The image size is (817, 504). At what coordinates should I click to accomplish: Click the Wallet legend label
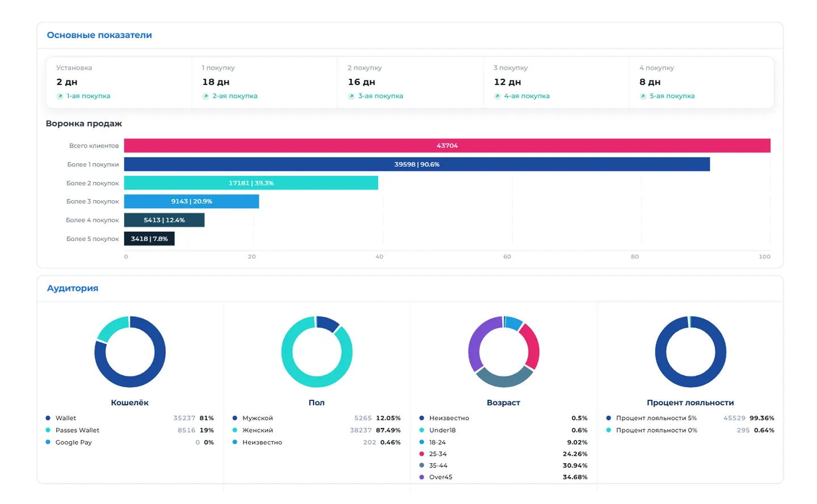point(66,418)
